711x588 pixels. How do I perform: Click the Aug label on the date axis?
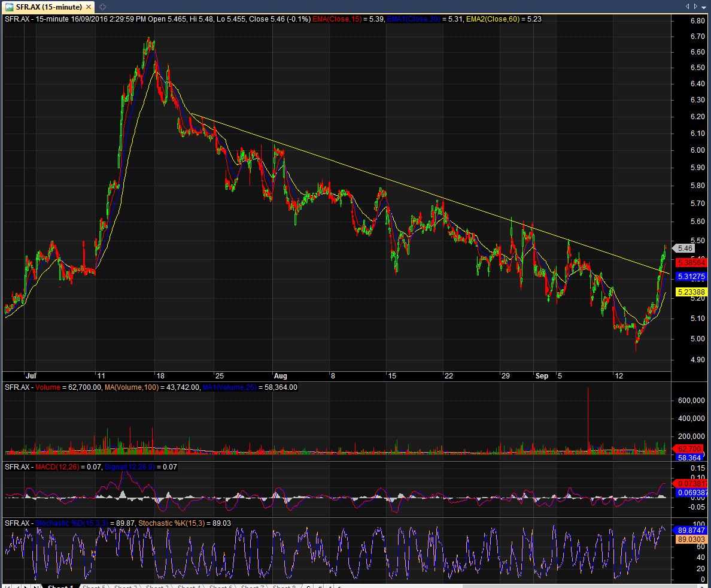(x=281, y=375)
